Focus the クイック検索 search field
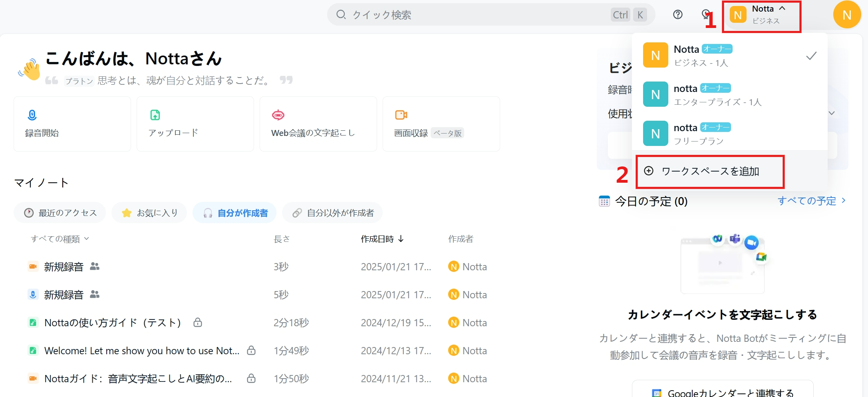 [x=491, y=15]
